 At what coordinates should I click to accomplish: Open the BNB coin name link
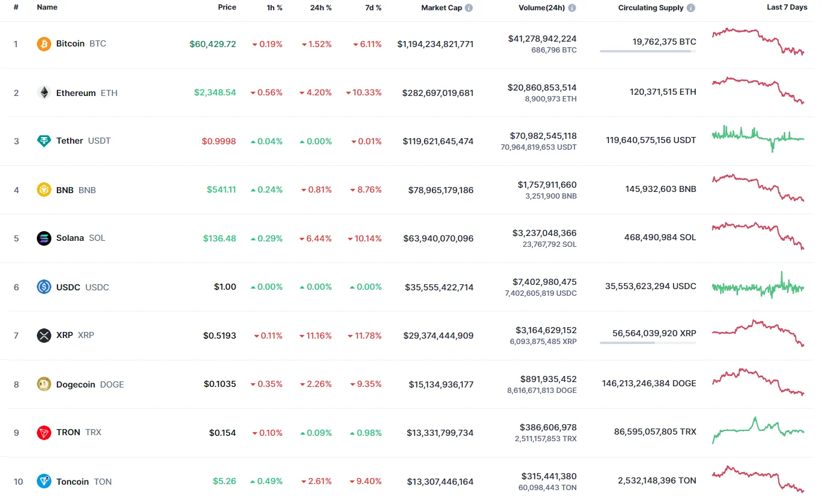tap(65, 190)
